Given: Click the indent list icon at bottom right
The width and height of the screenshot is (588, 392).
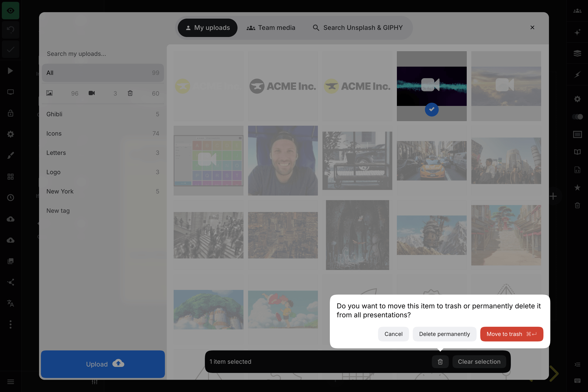Looking at the screenshot, I should 577,364.
